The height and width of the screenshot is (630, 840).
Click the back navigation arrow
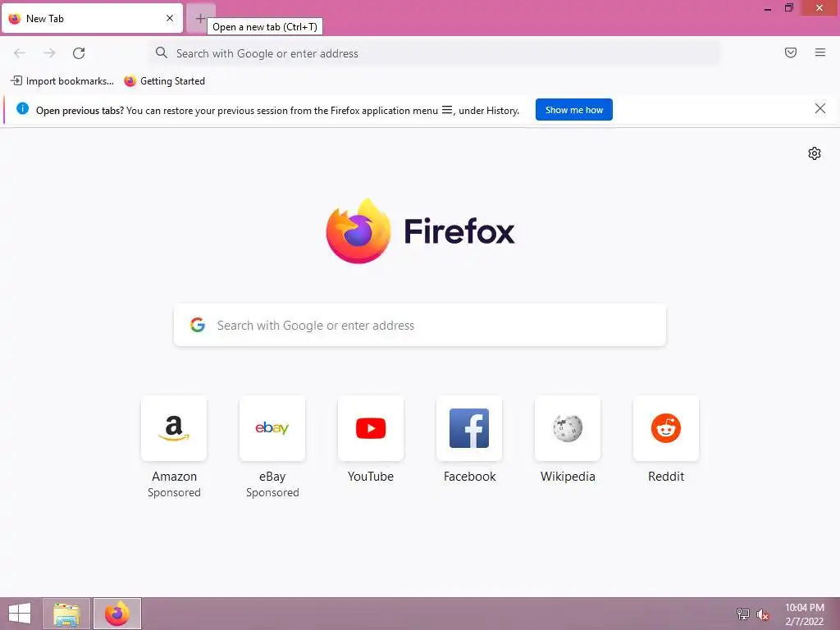tap(20, 53)
